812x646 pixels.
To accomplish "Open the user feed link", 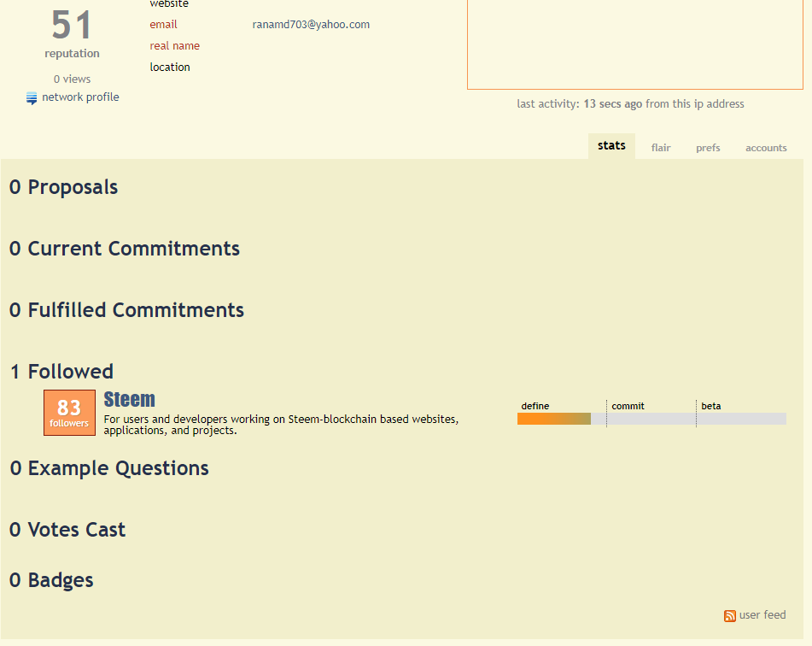I will coord(762,615).
